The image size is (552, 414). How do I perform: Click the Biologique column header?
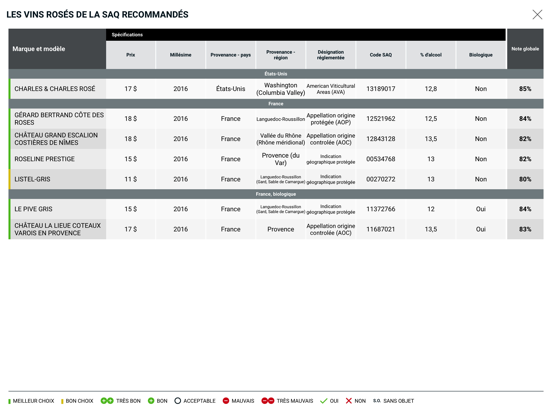click(481, 55)
